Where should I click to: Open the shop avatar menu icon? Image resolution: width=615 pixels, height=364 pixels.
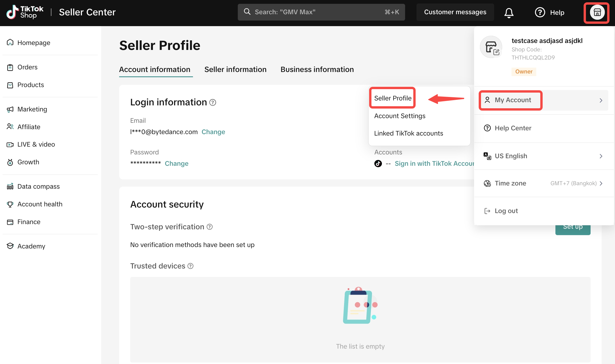(x=597, y=12)
